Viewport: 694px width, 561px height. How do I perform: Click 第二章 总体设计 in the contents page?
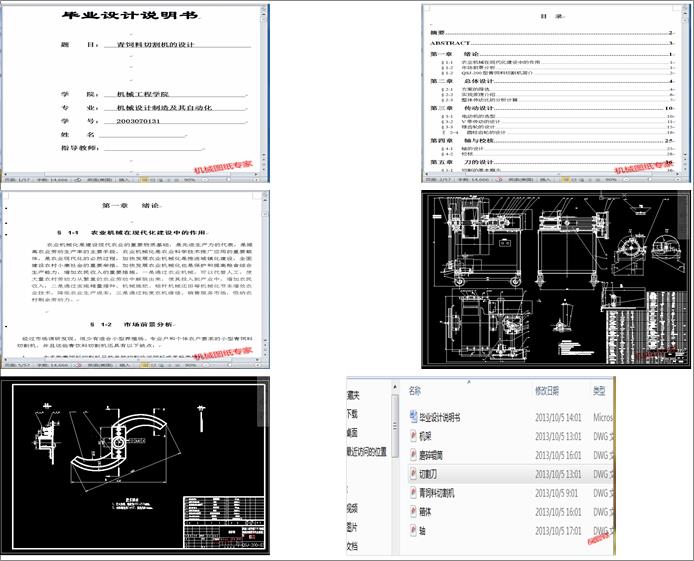[552, 81]
